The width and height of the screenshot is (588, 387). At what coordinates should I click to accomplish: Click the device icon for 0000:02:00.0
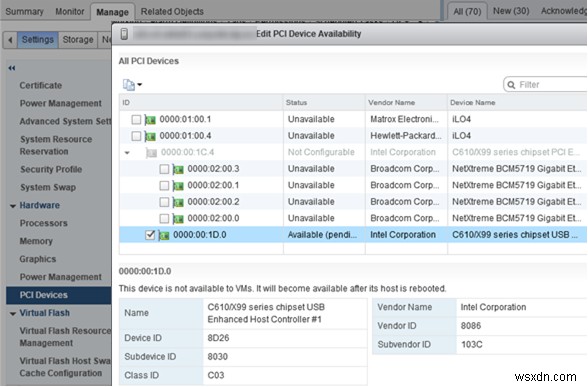point(178,219)
